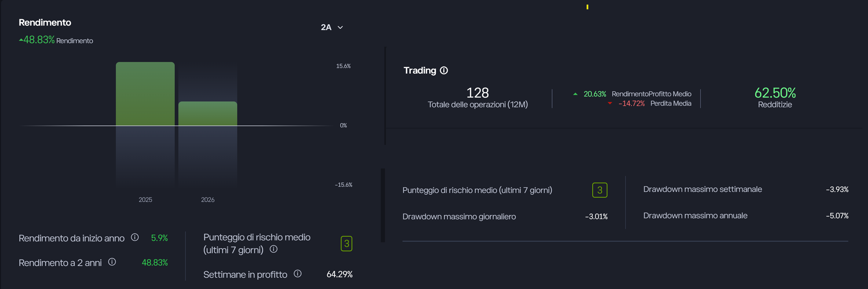Select the green risk score 3 badge in Trading
The image size is (868, 289).
click(x=599, y=190)
